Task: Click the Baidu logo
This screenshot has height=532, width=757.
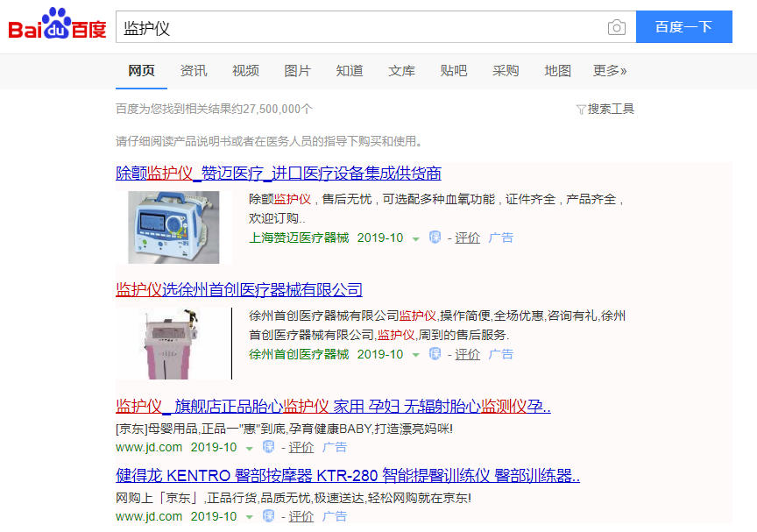Action: point(57,25)
